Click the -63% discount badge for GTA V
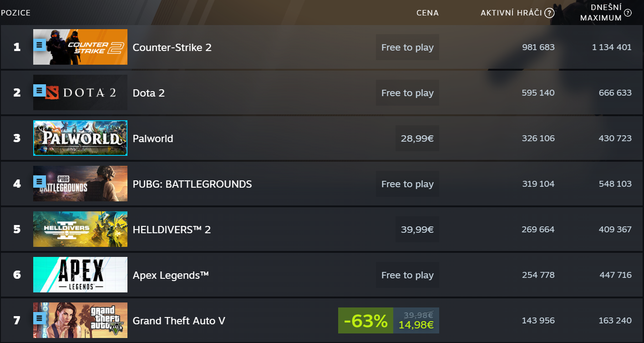This screenshot has width=644, height=343. [x=365, y=321]
